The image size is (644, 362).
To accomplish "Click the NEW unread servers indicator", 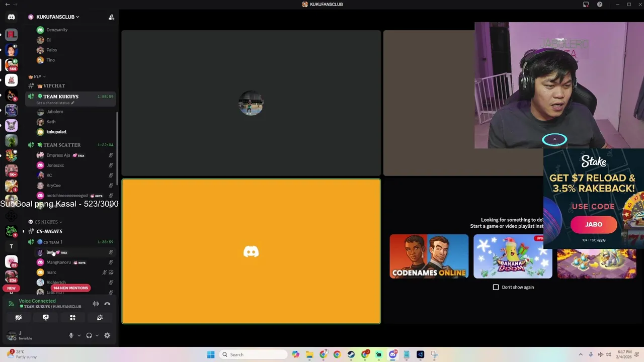I will (x=11, y=288).
